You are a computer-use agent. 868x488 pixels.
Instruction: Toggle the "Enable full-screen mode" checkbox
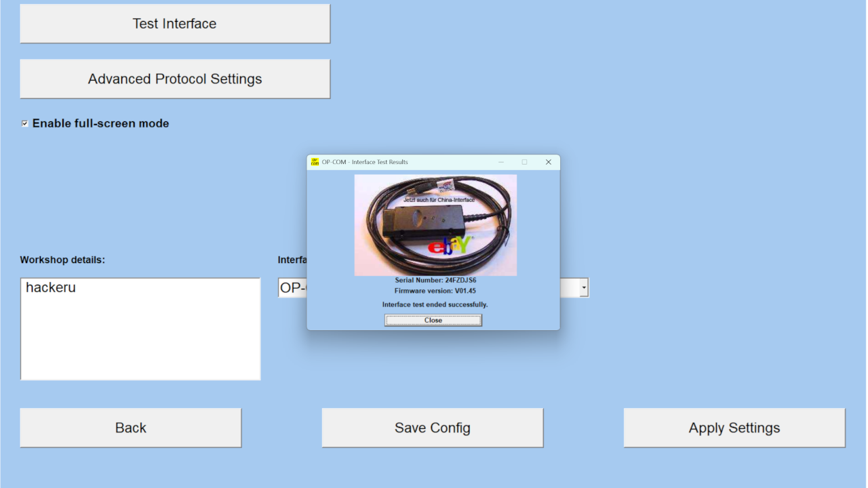[24, 123]
